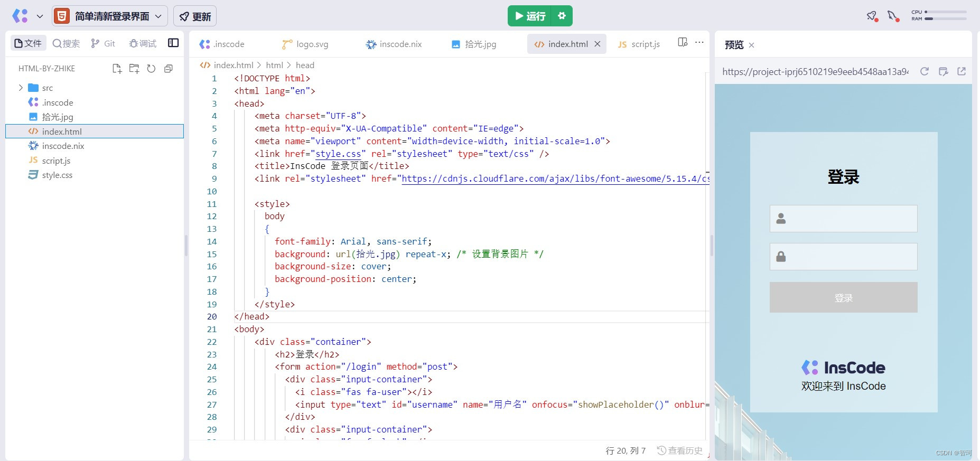Image resolution: width=980 pixels, height=461 pixels.
Task: Click the InsCode logo icon
Action: (20, 16)
